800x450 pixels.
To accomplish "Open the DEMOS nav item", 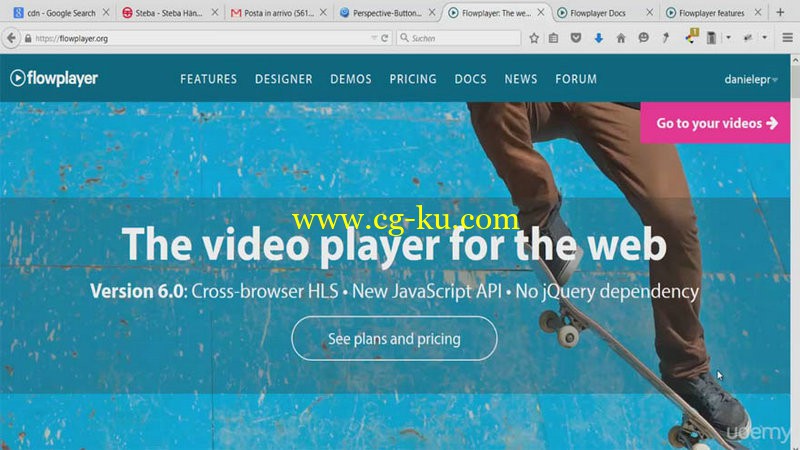I will tap(351, 79).
